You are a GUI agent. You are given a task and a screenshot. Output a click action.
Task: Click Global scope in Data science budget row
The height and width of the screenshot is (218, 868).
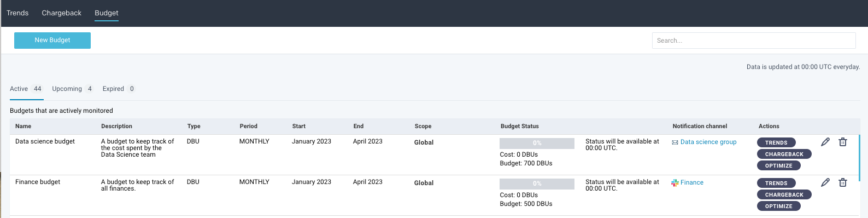click(x=424, y=142)
